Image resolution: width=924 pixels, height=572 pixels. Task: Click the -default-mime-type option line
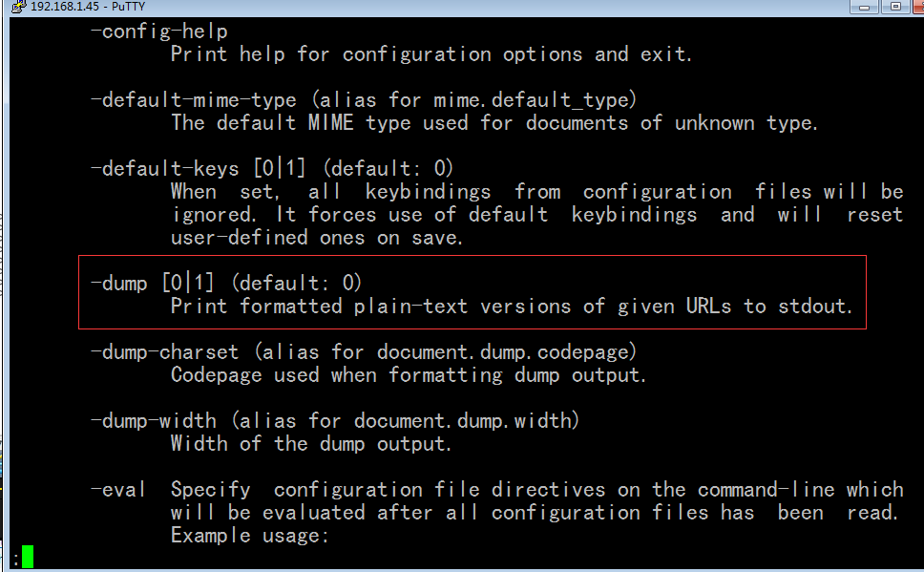click(364, 99)
